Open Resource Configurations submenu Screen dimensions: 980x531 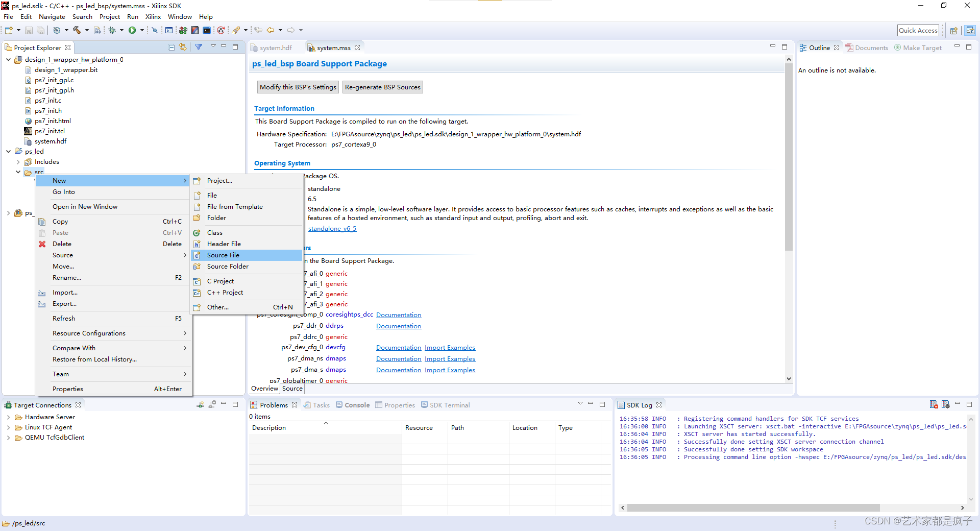point(113,333)
